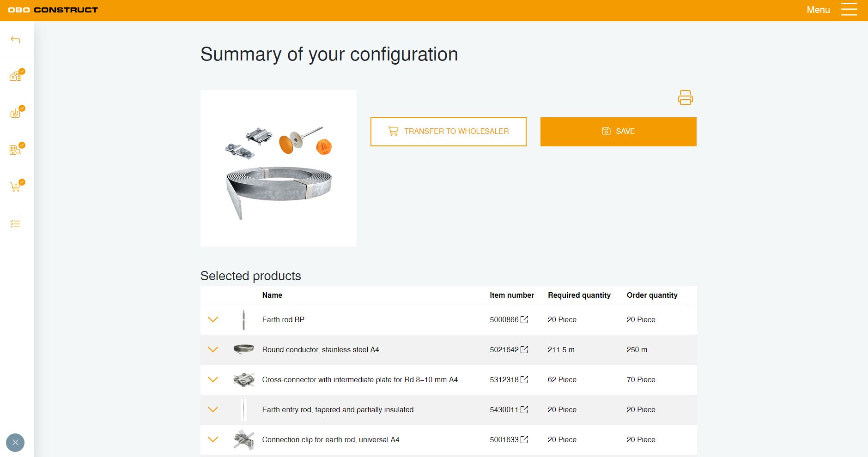Expand the Earth entry rod row
The image size is (868, 457).
pyautogui.click(x=213, y=409)
